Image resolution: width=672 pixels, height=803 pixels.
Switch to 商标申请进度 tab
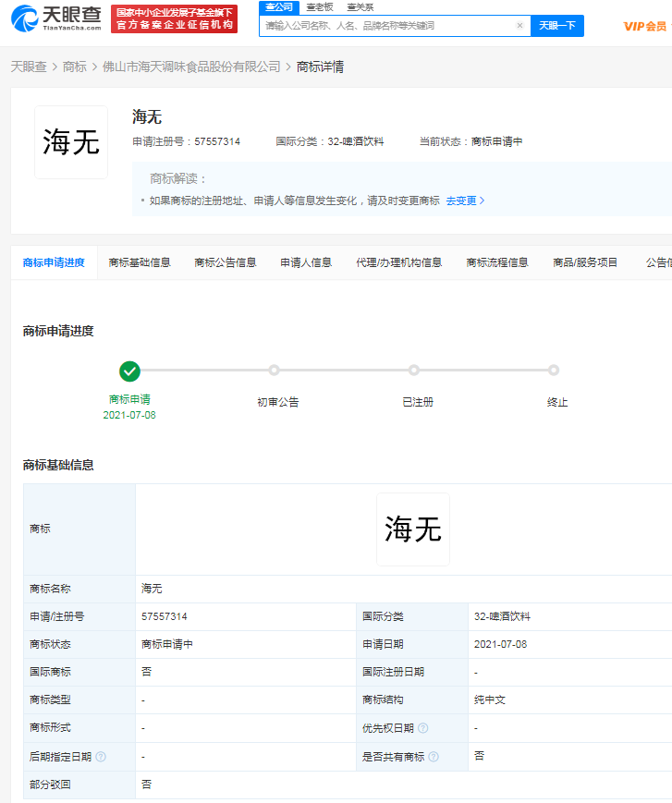click(x=54, y=262)
